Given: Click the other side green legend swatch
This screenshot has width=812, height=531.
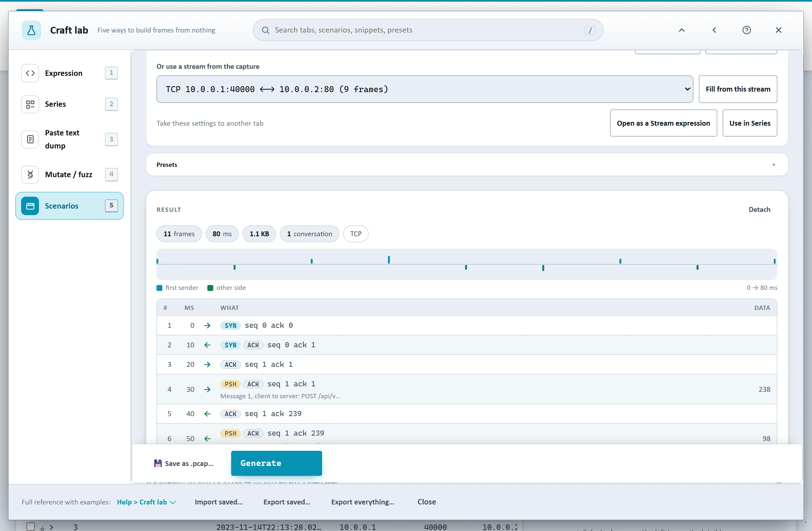Looking at the screenshot, I should point(210,287).
